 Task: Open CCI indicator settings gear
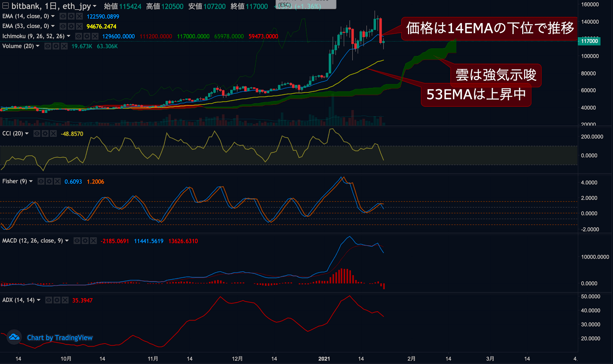45,134
